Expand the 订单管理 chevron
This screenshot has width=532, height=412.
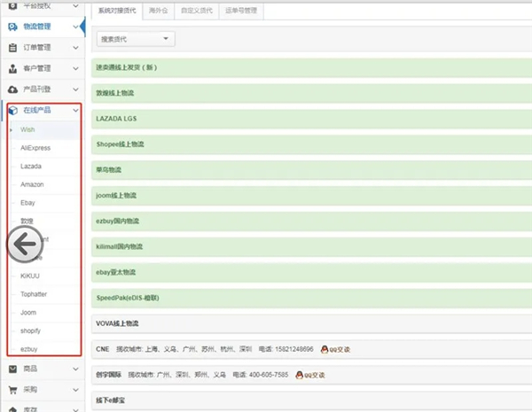point(76,48)
